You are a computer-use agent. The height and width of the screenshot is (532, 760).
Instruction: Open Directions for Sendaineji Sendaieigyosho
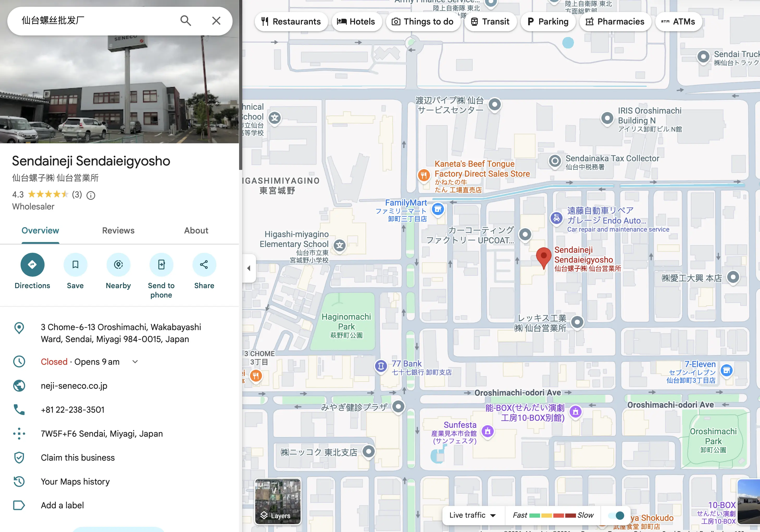click(x=32, y=264)
